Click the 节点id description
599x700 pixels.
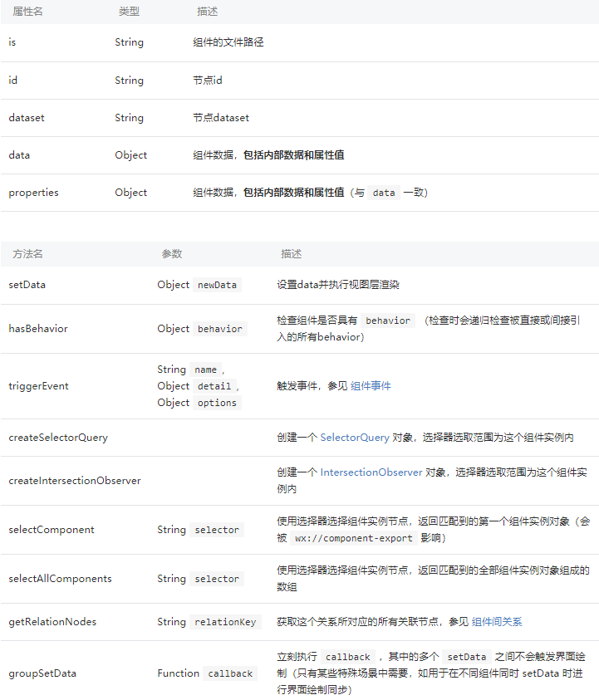[207, 81]
